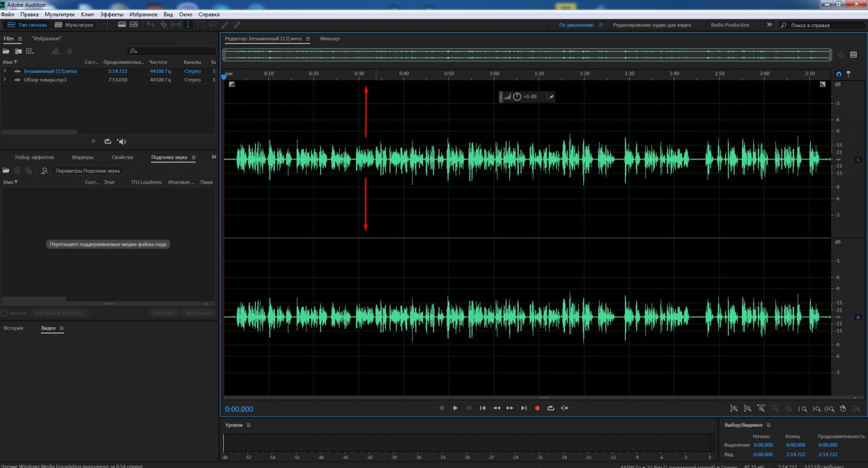This screenshot has height=468, width=868.
Task: Start playback with the Play button
Action: tap(455, 408)
